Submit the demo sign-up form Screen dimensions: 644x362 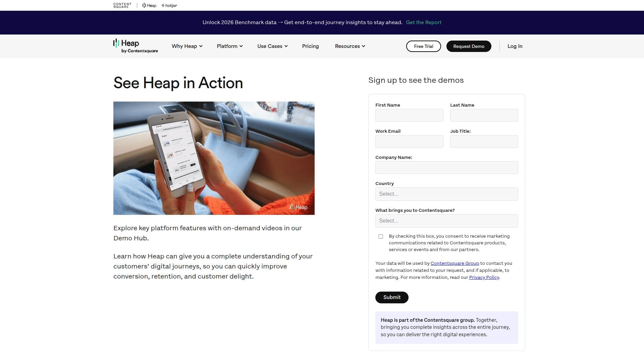pos(391,297)
